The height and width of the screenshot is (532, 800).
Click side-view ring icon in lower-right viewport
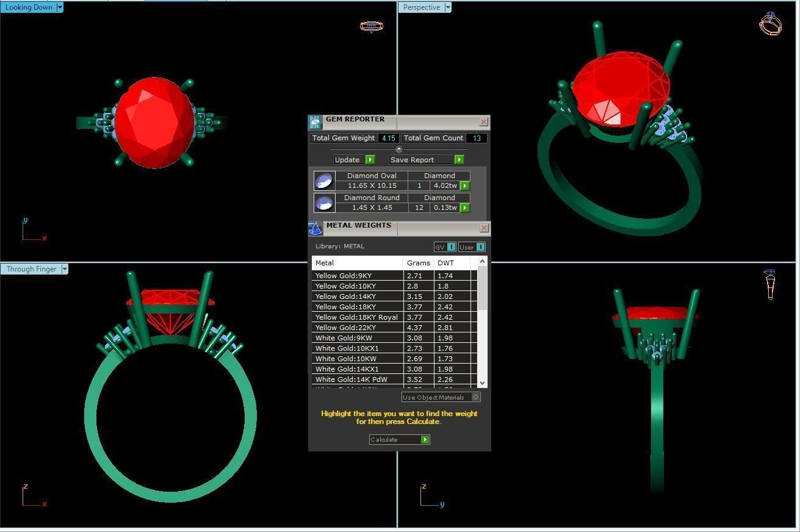pos(770,284)
